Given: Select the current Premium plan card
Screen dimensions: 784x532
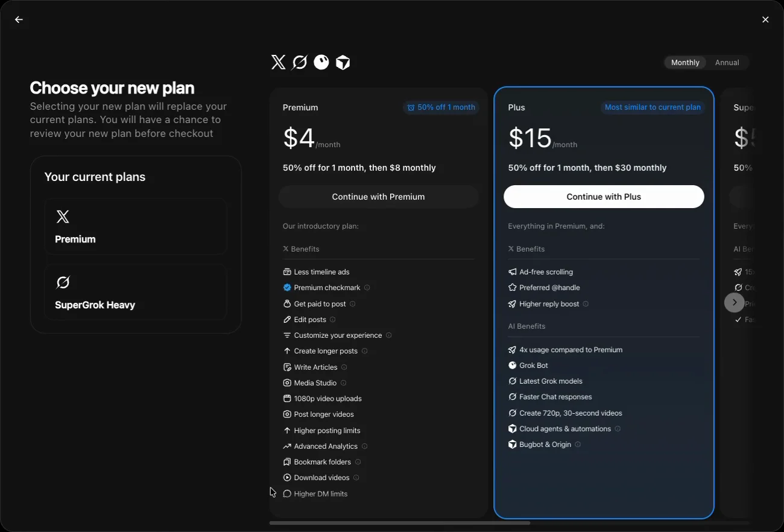Looking at the screenshot, I should [x=136, y=227].
